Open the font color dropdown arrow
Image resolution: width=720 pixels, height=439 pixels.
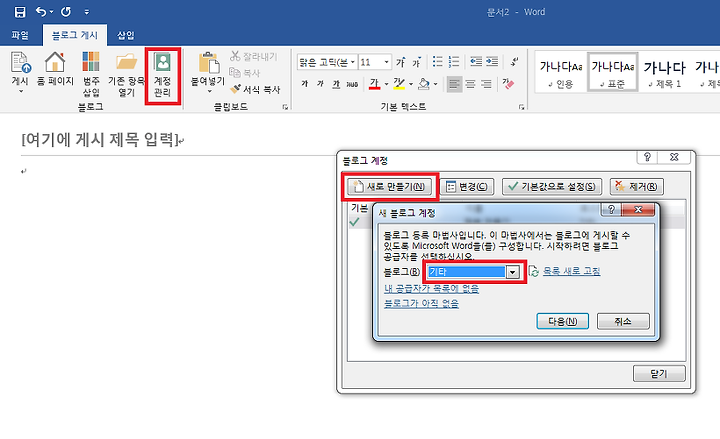tap(386, 84)
